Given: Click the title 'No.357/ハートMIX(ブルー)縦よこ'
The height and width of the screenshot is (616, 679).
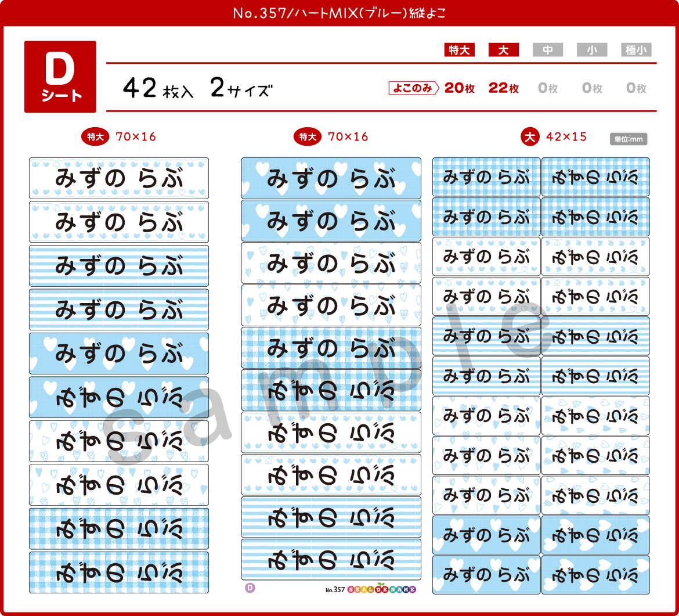Looking at the screenshot, I should pos(339,13).
